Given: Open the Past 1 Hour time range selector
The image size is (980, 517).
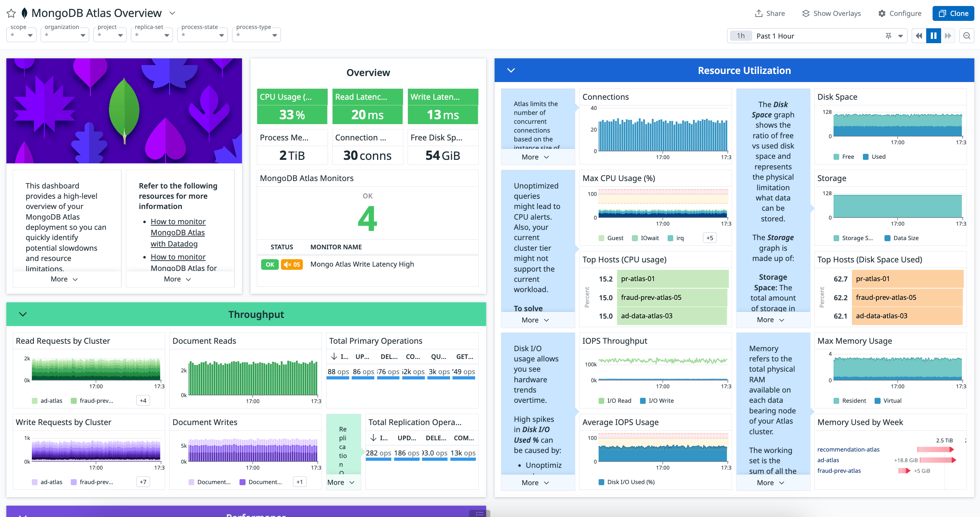Looking at the screenshot, I should (774, 36).
